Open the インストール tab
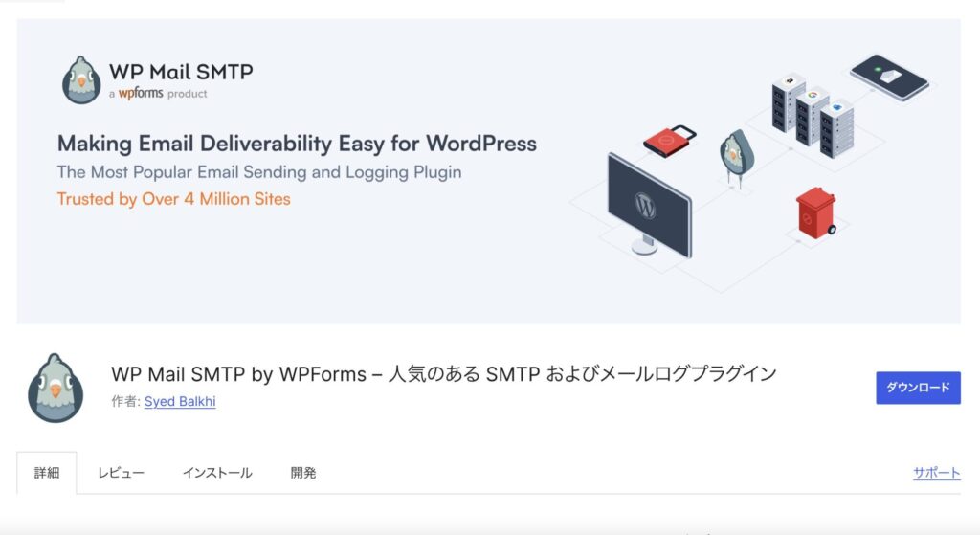The width and height of the screenshot is (980, 535). 217,473
